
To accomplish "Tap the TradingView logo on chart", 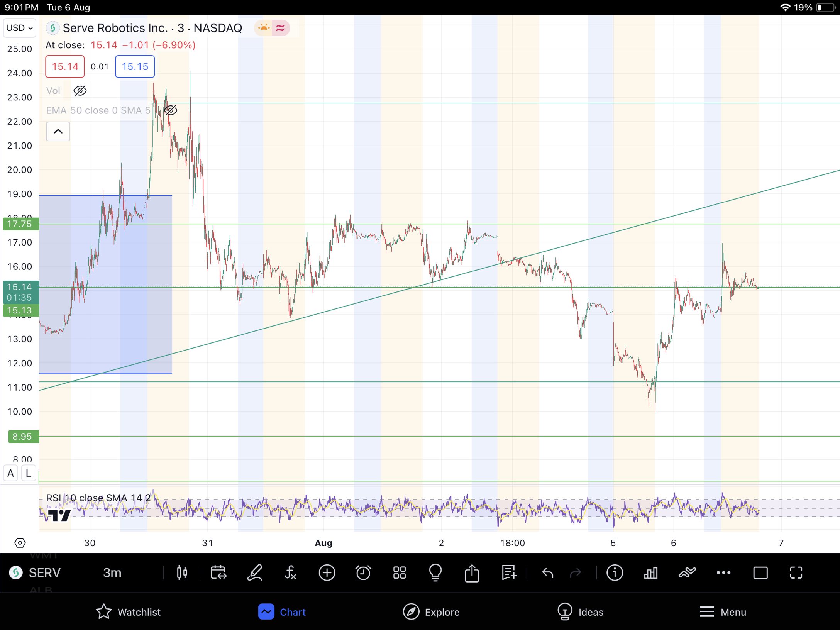I will point(59,515).
